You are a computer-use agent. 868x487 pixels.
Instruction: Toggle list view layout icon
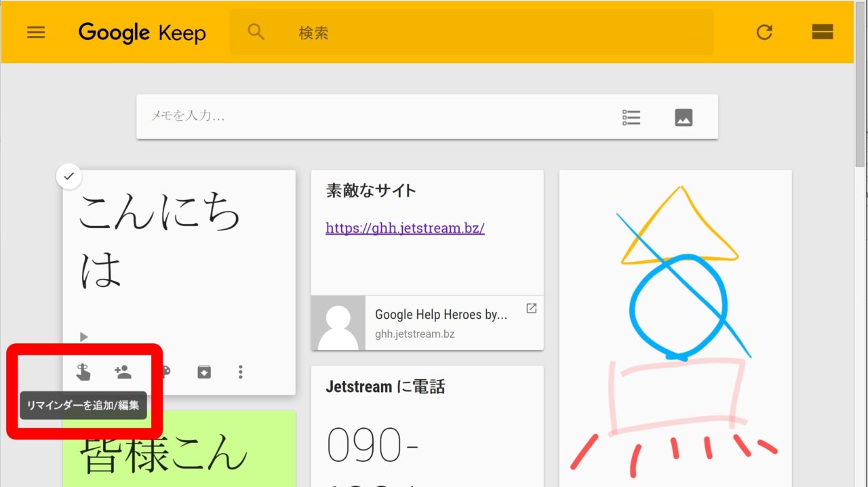click(822, 32)
